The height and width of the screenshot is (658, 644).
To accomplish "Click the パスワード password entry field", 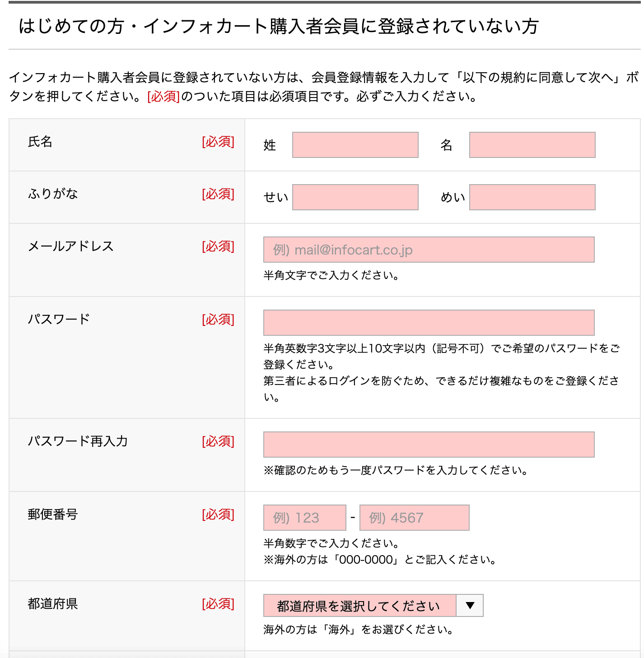I will [x=429, y=323].
